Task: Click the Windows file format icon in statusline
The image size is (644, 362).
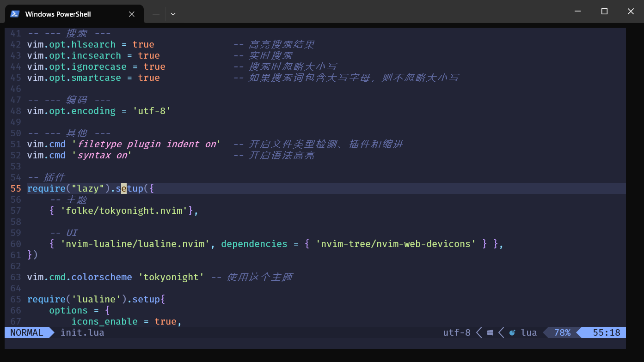Action: click(490, 332)
